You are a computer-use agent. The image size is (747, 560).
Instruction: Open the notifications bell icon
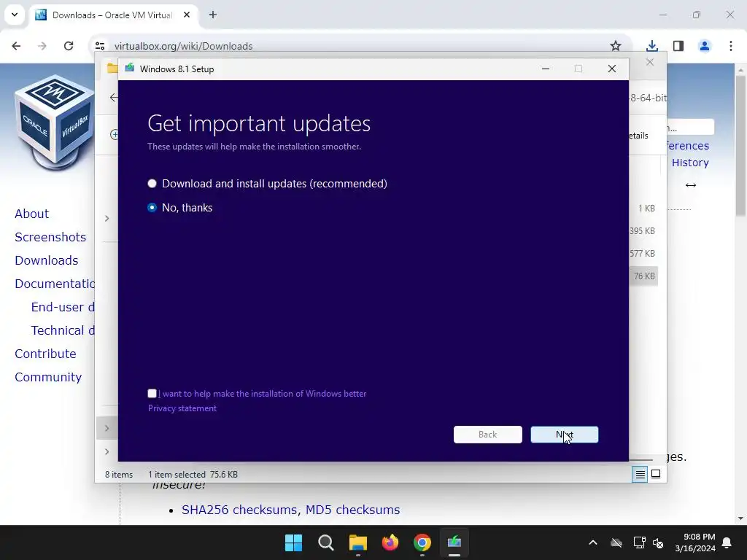point(727,542)
